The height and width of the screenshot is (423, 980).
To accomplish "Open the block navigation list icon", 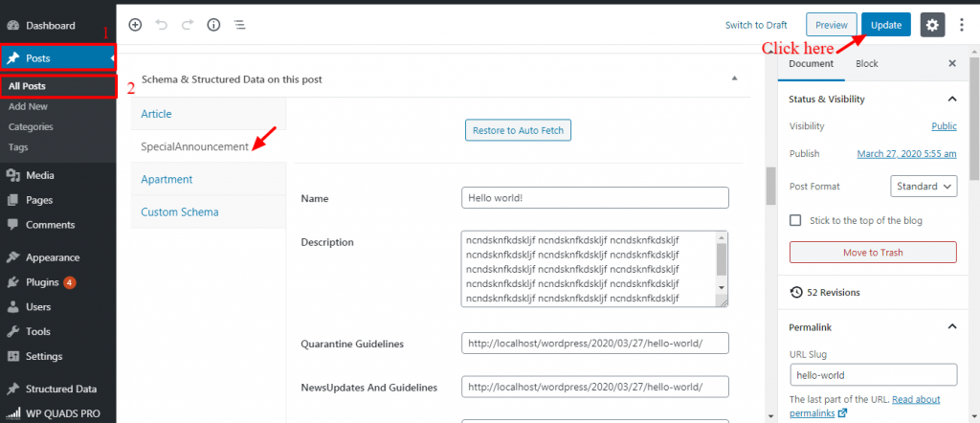I will [239, 25].
